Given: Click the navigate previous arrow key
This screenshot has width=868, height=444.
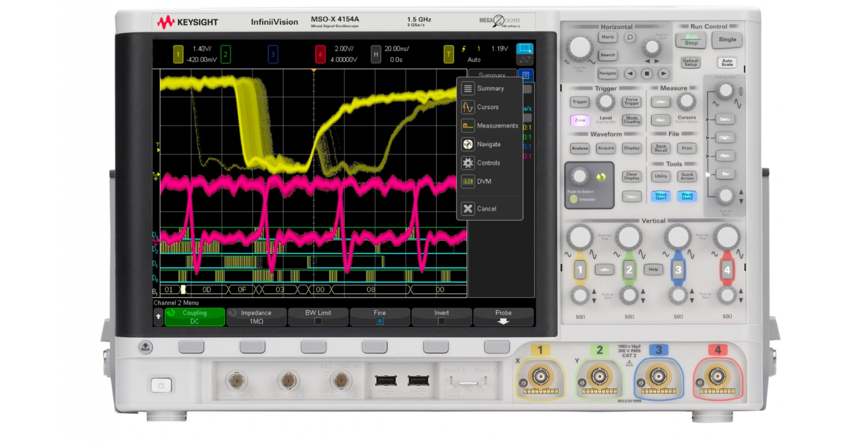Looking at the screenshot, I should pyautogui.click(x=630, y=73).
